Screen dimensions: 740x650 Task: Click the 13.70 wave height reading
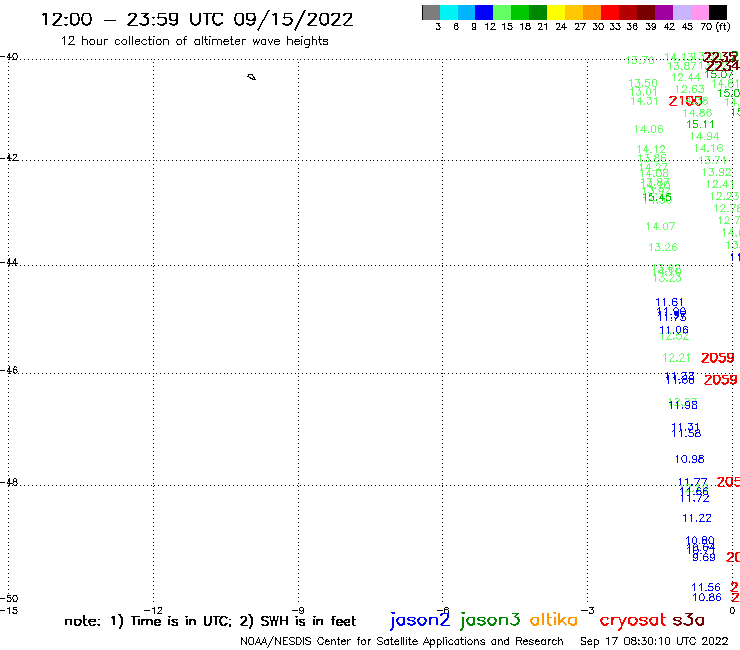click(x=639, y=60)
